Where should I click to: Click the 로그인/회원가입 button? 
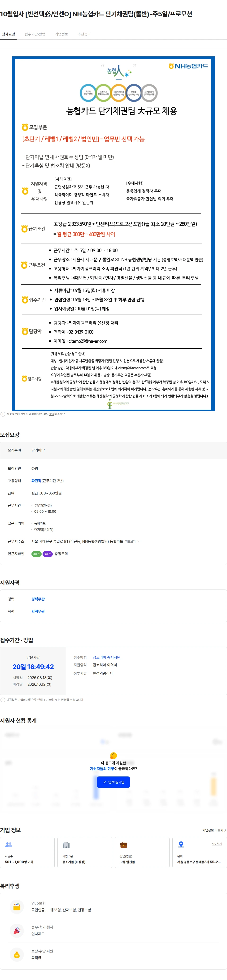pyautogui.click(x=113, y=782)
